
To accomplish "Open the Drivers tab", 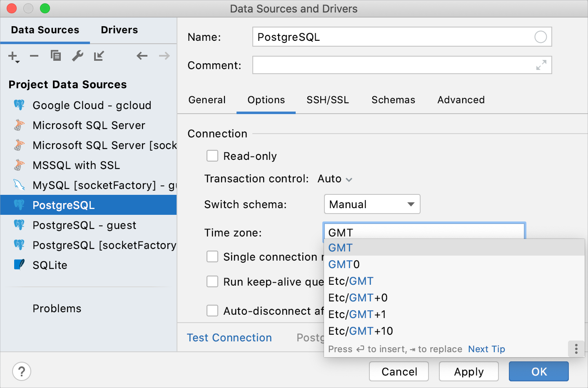I will (119, 30).
